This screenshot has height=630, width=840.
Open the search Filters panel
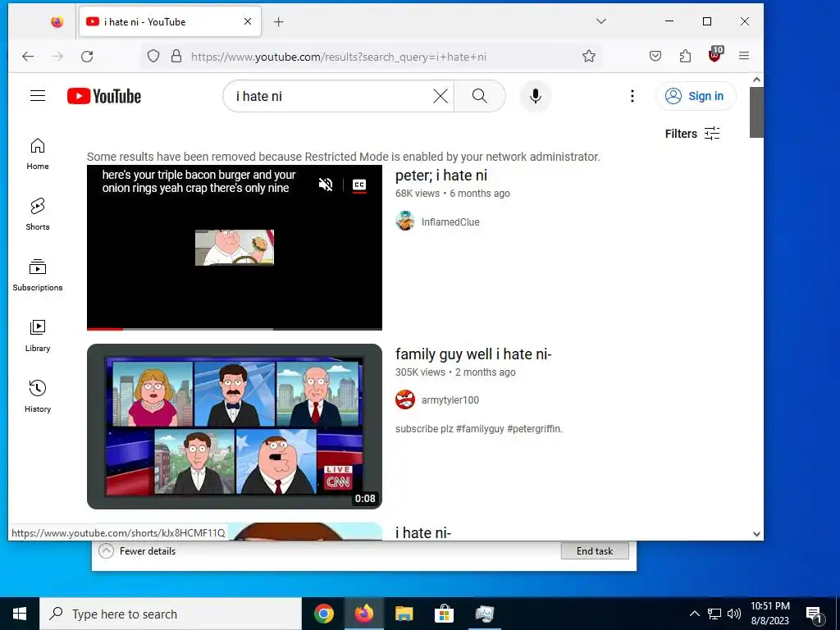pyautogui.click(x=692, y=134)
